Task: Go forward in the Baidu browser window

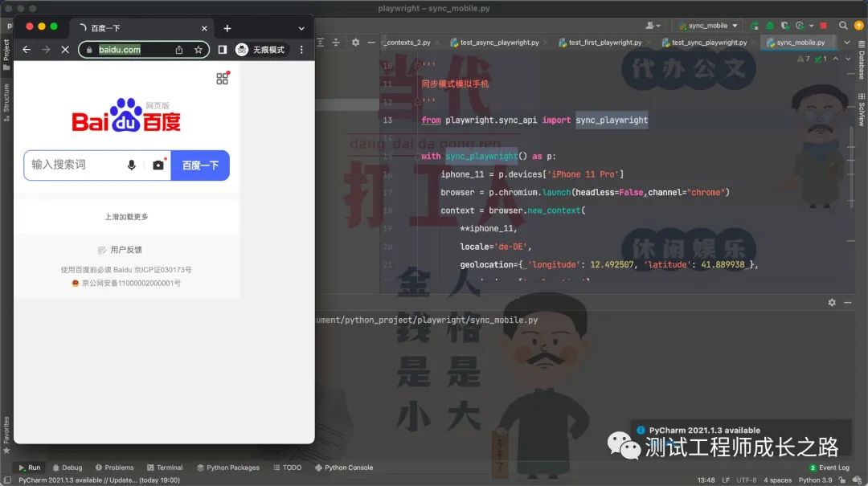Action: tap(46, 49)
